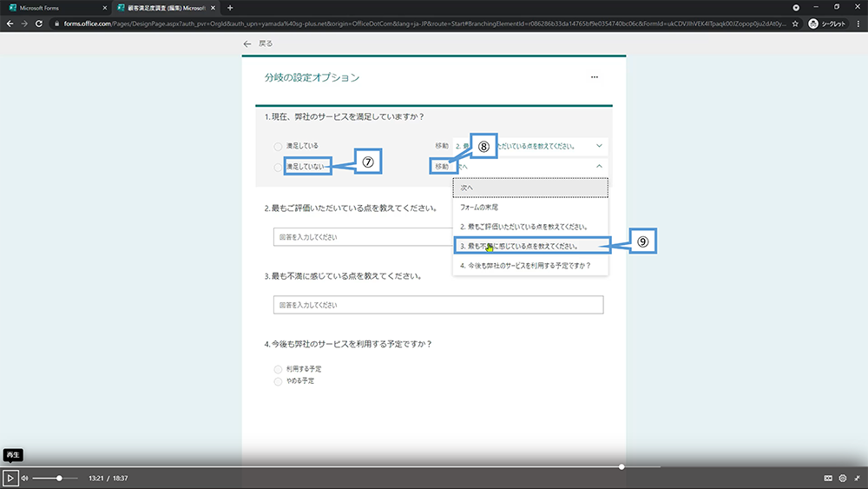Select the 満足していない radio button

pyautogui.click(x=278, y=168)
